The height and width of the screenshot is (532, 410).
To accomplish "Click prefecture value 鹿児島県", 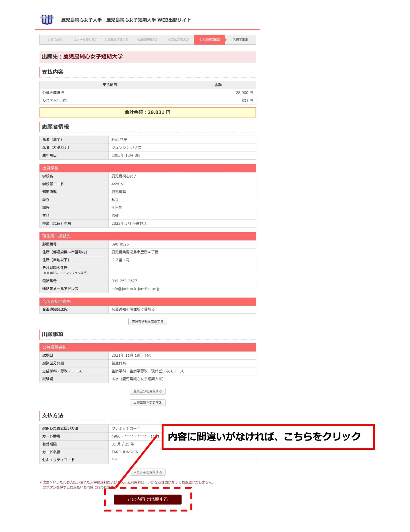I will click(119, 192).
